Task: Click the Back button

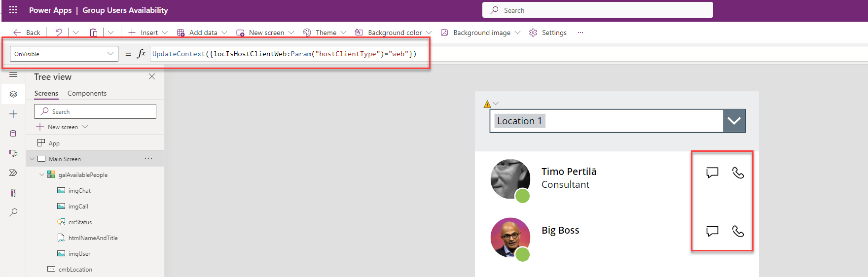Action: tap(27, 33)
